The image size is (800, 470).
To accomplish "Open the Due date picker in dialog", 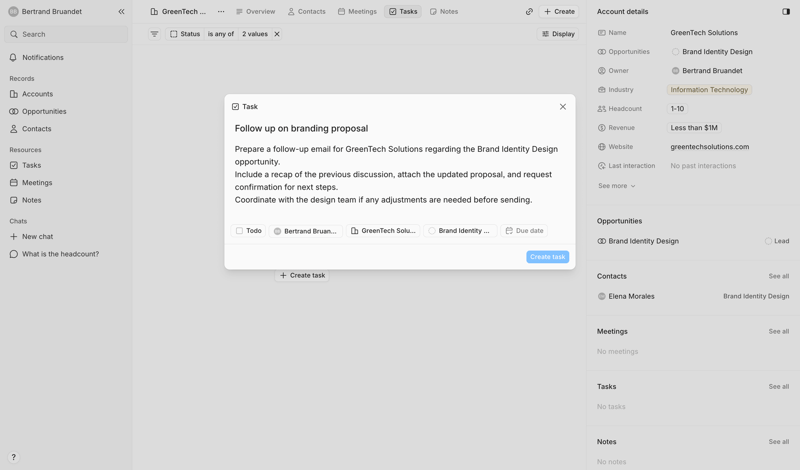I will point(524,231).
